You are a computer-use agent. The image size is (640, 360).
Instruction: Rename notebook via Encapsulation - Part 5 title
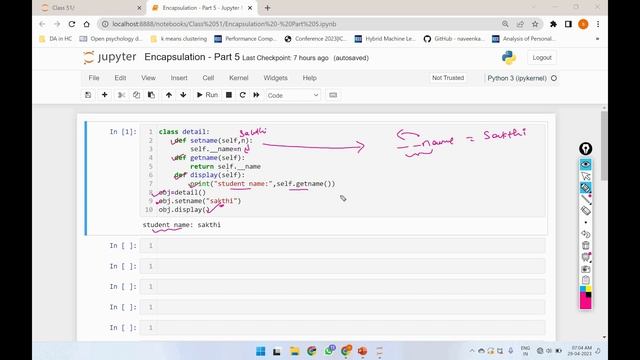click(x=192, y=57)
